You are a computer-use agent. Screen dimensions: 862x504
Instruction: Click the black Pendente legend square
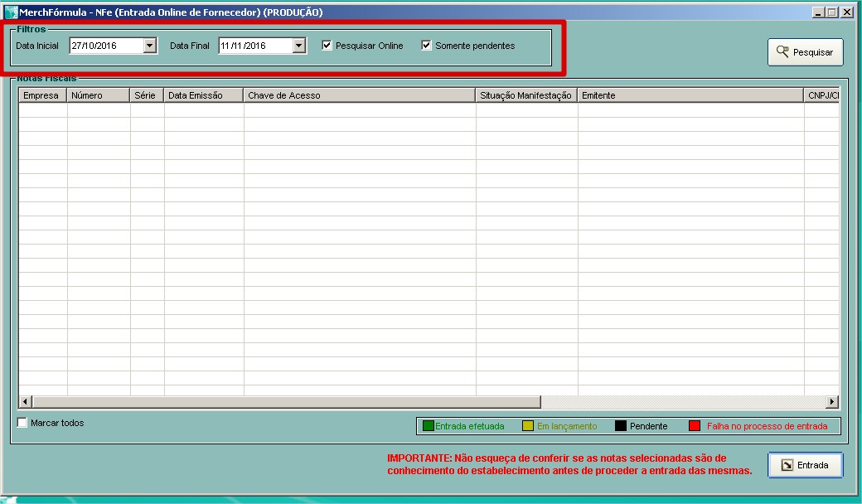[x=621, y=426]
